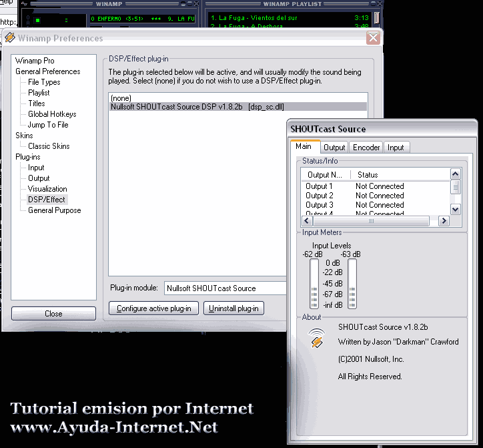
Task: Select Plug-ins tree category
Action: click(x=28, y=157)
